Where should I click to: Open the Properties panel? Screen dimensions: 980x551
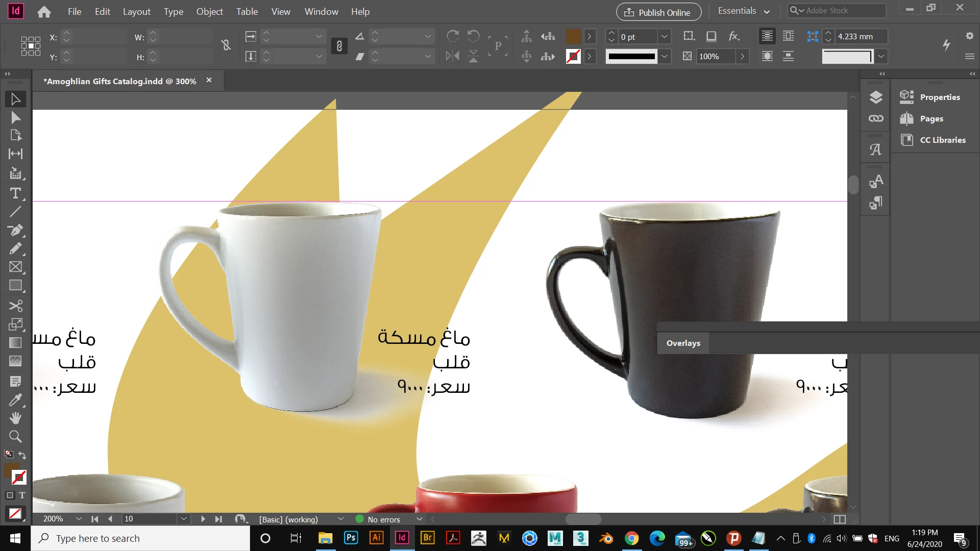click(x=940, y=97)
